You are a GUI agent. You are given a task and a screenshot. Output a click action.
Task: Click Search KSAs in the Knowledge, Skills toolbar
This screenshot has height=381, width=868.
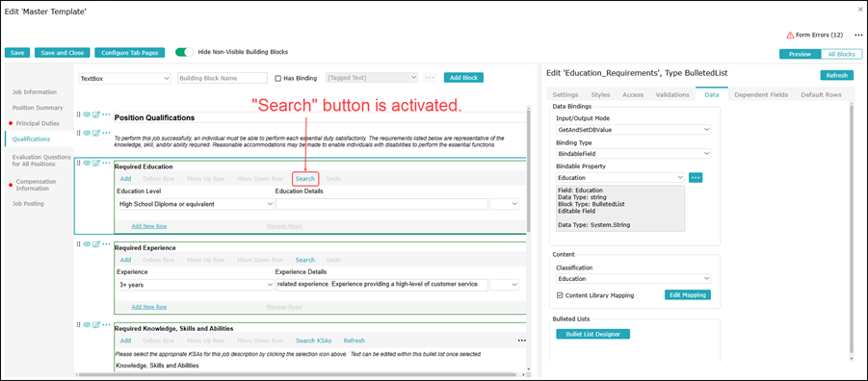(x=313, y=341)
